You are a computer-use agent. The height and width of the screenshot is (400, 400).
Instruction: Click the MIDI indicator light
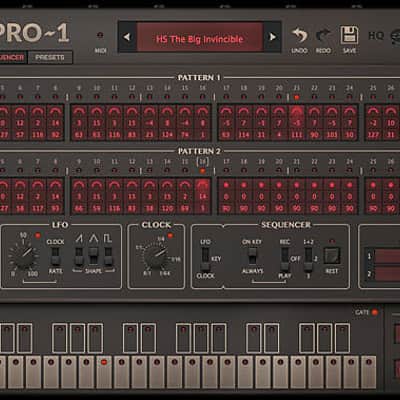[100, 35]
